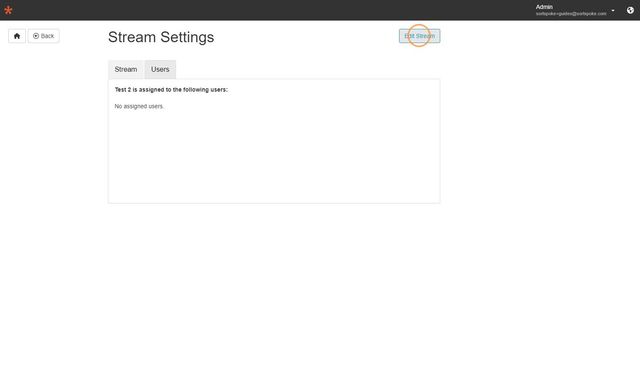Click the globe icon in header

click(630, 10)
